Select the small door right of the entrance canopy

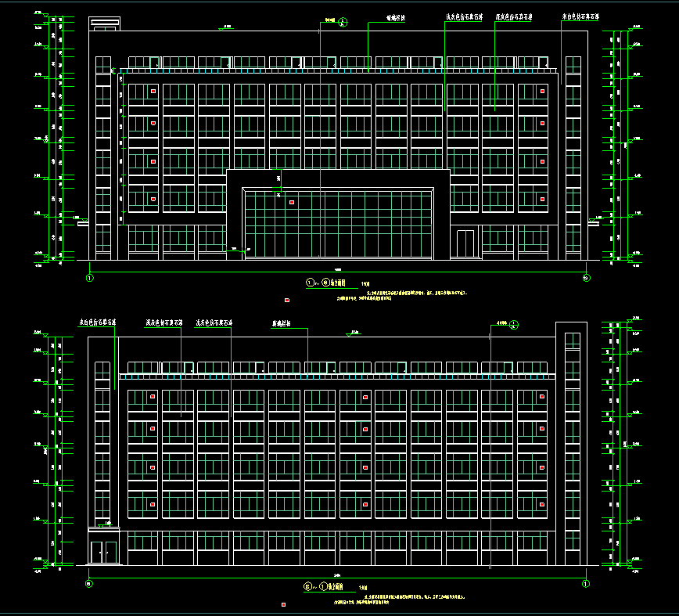point(465,243)
